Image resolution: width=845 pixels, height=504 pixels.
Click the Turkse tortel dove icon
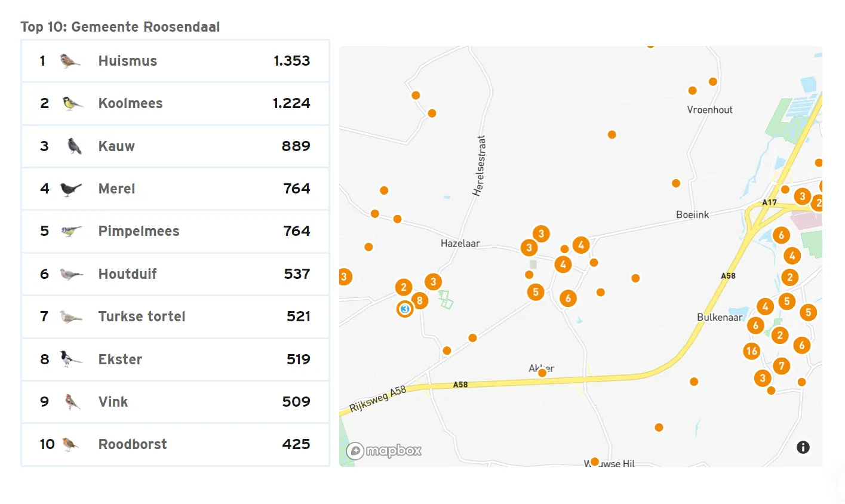[x=71, y=317]
